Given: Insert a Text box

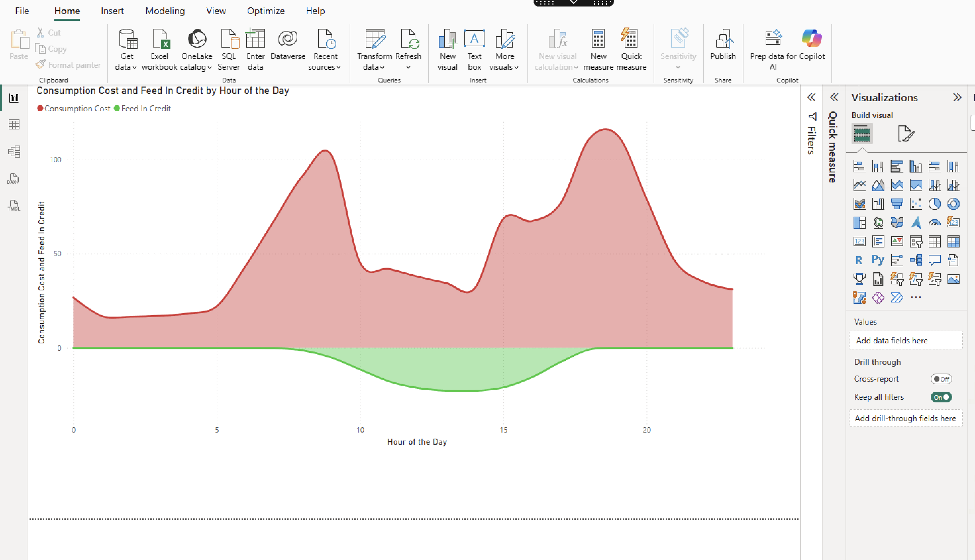Looking at the screenshot, I should (474, 49).
